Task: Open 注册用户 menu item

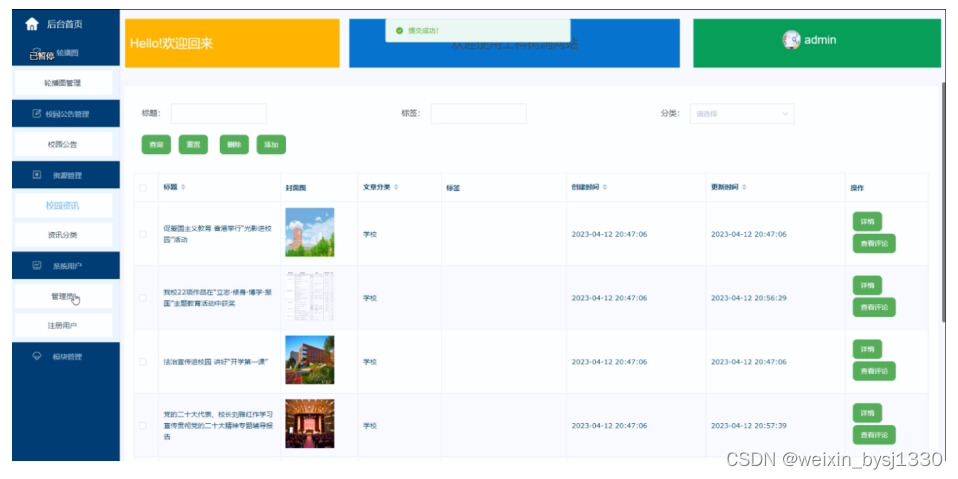Action: [x=63, y=326]
